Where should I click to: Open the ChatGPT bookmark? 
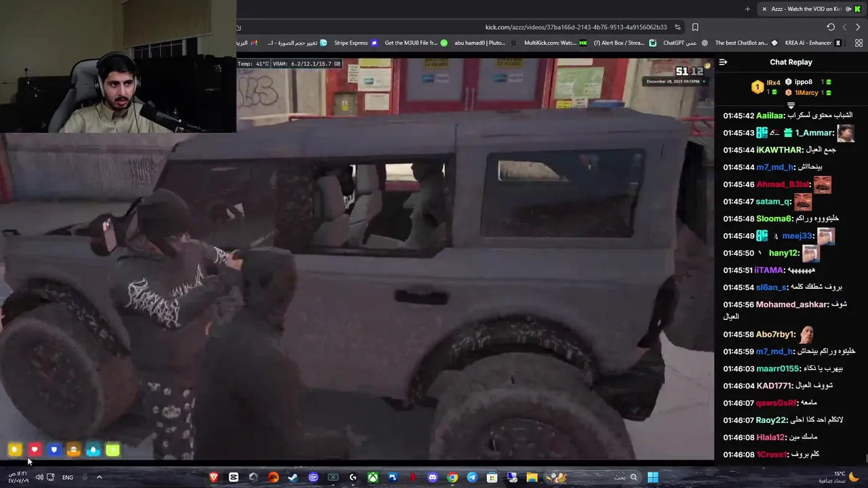click(x=685, y=43)
